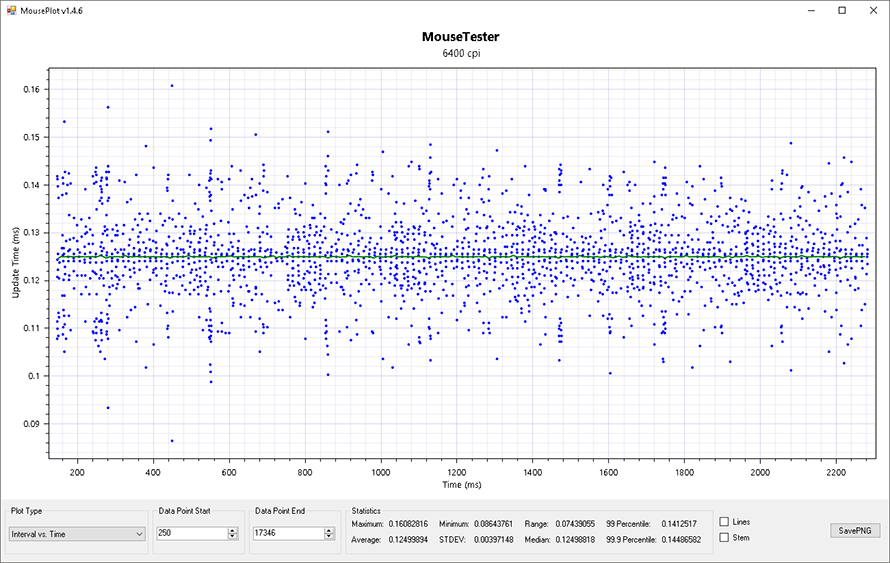The width and height of the screenshot is (890, 563).
Task: Close the MousePlot window
Action: (874, 11)
